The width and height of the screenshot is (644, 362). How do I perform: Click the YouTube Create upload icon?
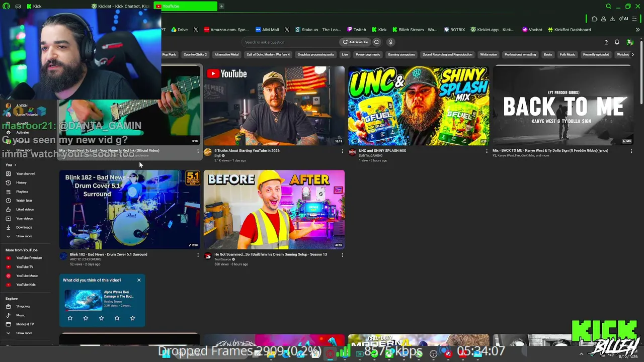tap(606, 42)
